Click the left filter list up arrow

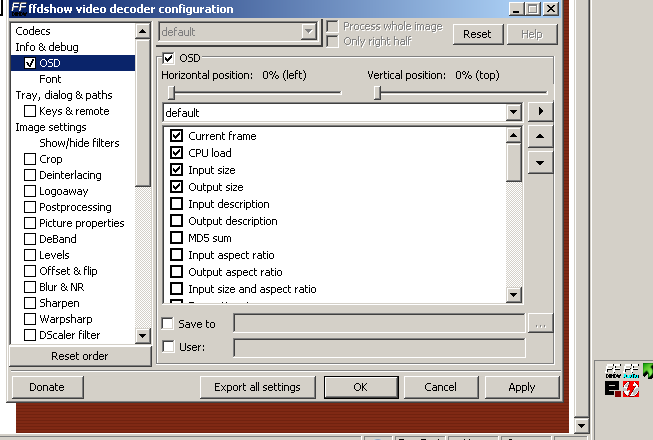pyautogui.click(x=142, y=31)
